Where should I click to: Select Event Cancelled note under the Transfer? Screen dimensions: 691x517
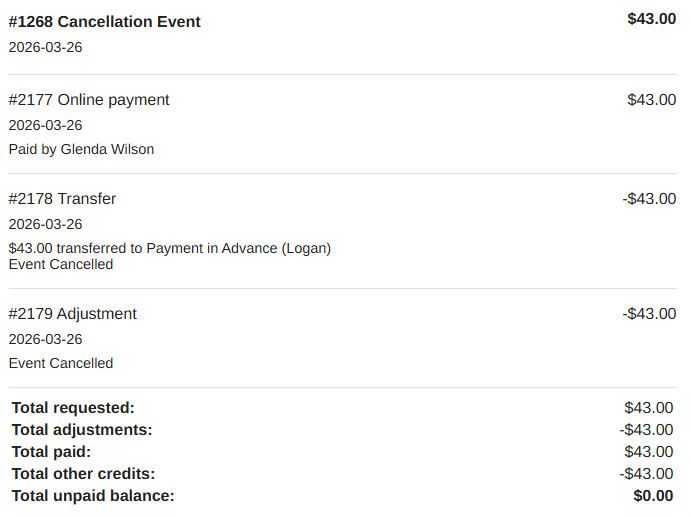click(61, 264)
